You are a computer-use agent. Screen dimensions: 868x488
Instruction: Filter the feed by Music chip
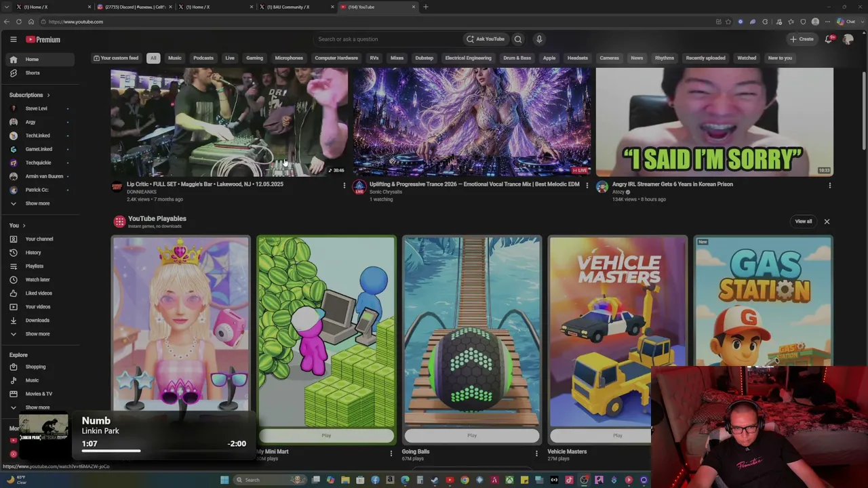tap(175, 58)
